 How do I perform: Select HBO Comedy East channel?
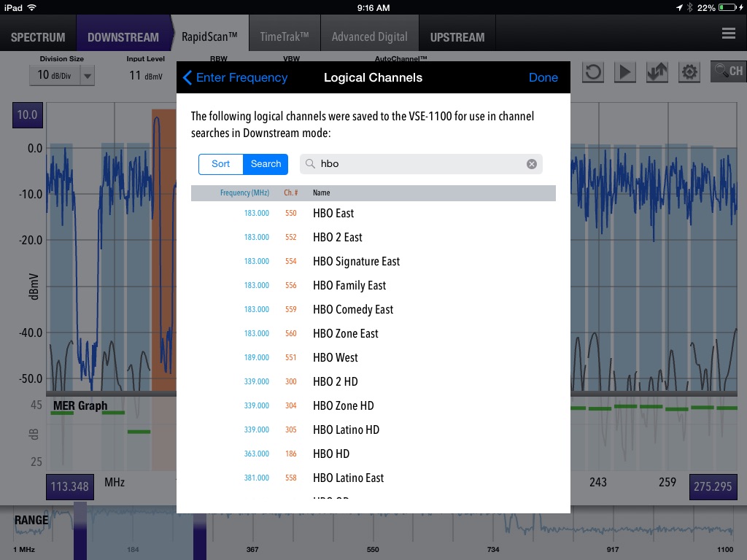coord(373,309)
